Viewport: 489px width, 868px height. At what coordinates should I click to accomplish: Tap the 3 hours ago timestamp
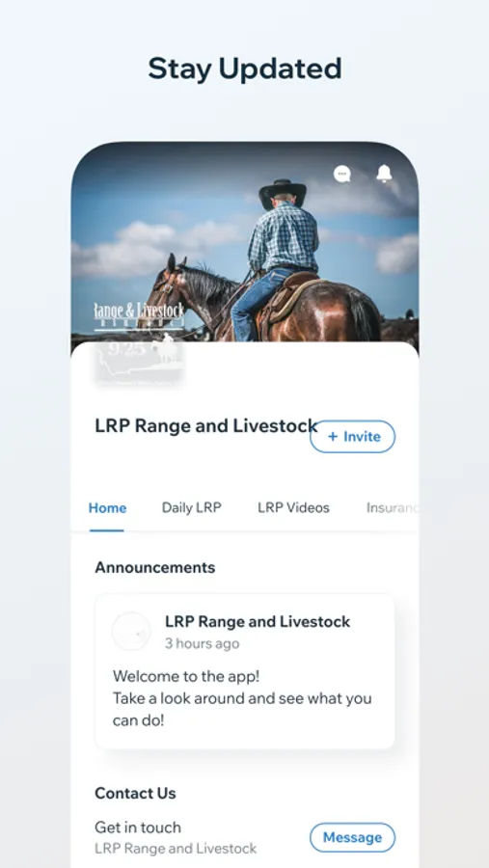pyautogui.click(x=203, y=644)
